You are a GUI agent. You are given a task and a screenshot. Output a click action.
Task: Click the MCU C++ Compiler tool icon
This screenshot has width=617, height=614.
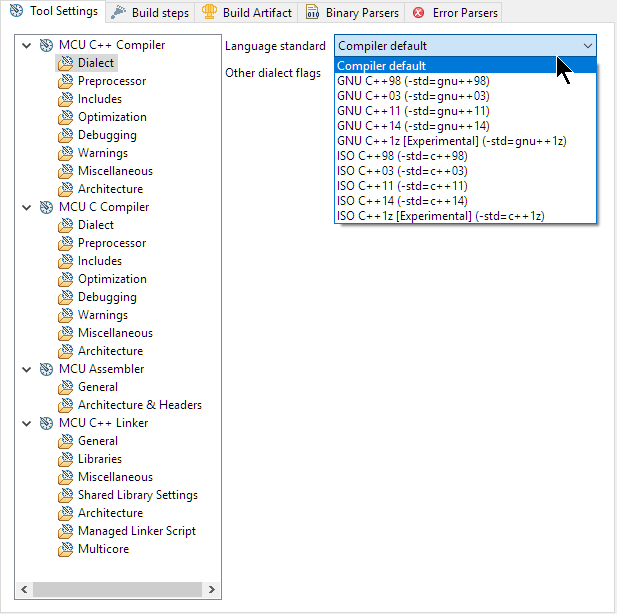pos(46,45)
